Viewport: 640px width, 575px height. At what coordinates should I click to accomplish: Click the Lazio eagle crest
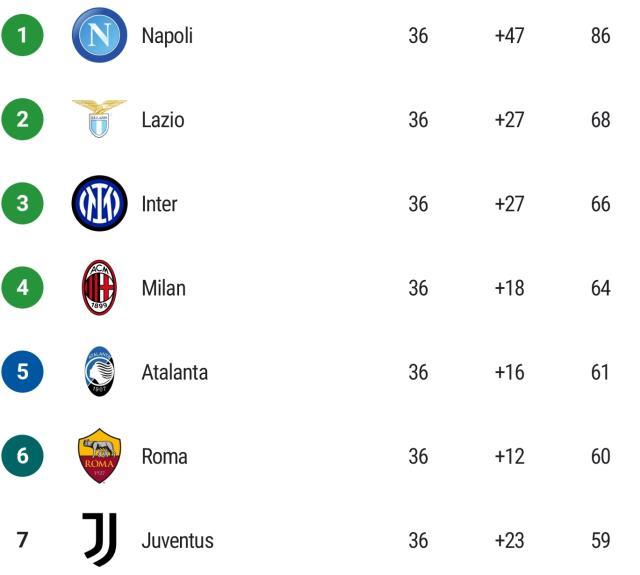pyautogui.click(x=99, y=119)
